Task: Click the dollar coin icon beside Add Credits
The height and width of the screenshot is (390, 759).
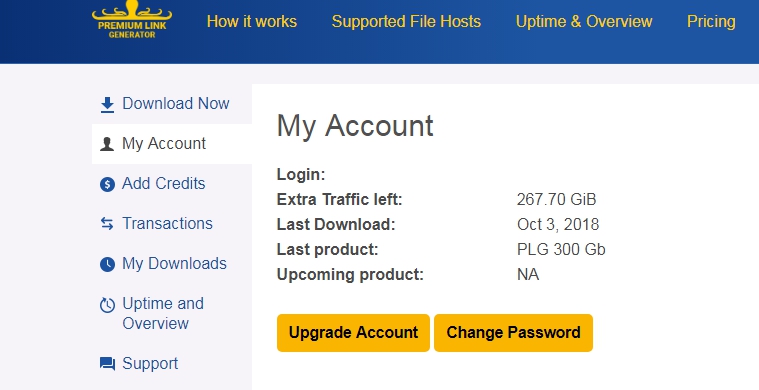Action: [x=107, y=184]
